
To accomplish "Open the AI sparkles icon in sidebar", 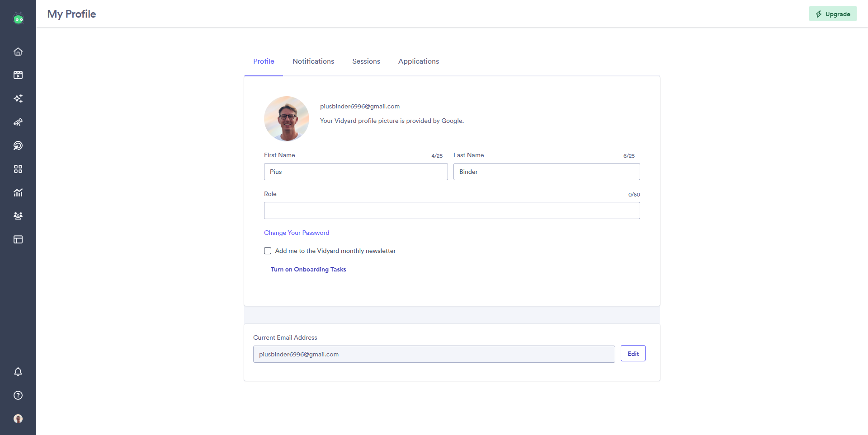I will (x=18, y=98).
